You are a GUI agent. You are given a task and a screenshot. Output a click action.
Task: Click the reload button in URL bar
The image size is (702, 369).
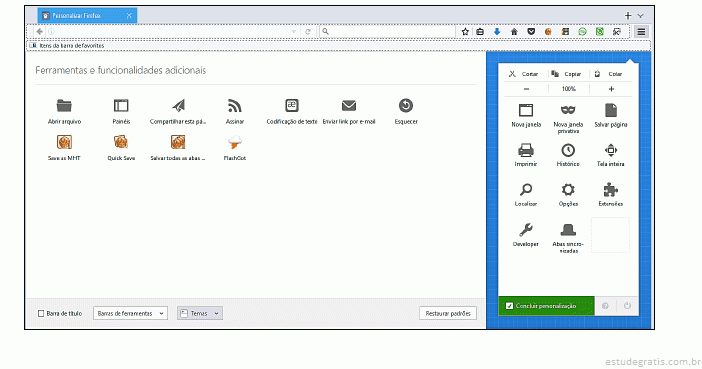tap(308, 32)
